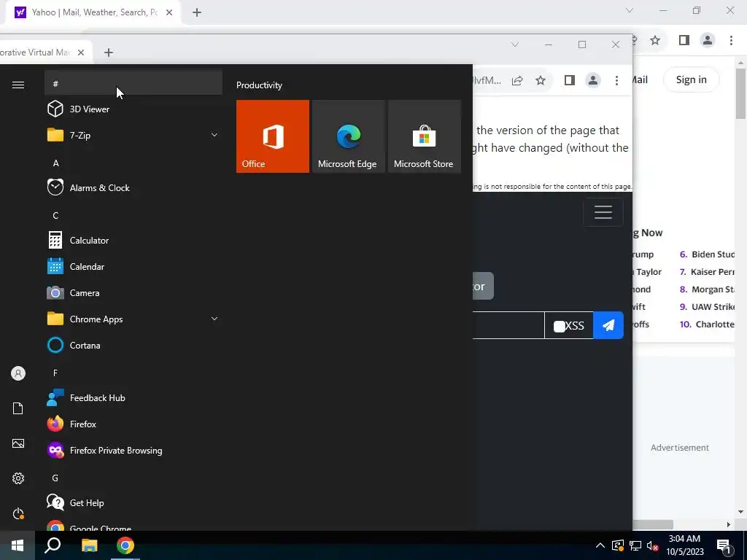
Task: Open the notification center icon
Action: (x=724, y=547)
